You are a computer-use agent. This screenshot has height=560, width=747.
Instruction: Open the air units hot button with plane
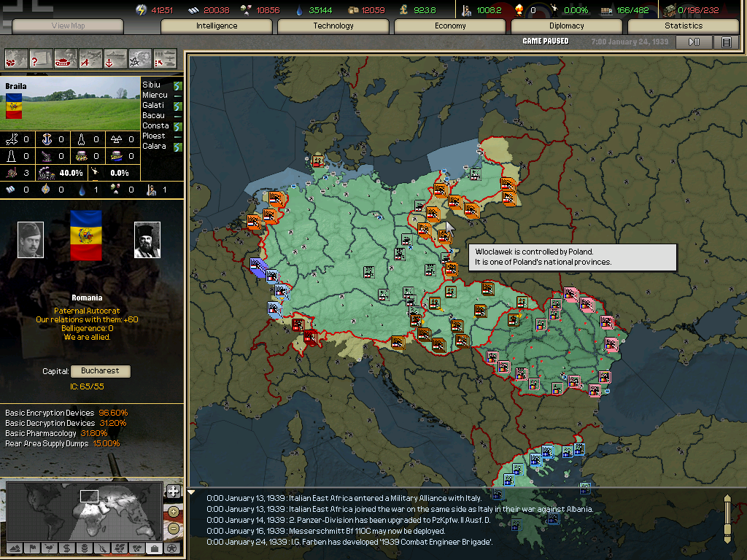click(x=91, y=60)
